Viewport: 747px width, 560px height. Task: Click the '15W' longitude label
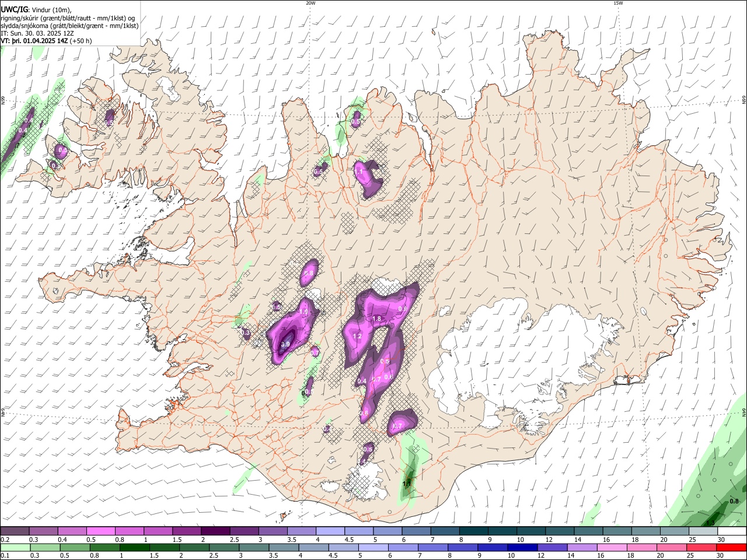(x=618, y=3)
